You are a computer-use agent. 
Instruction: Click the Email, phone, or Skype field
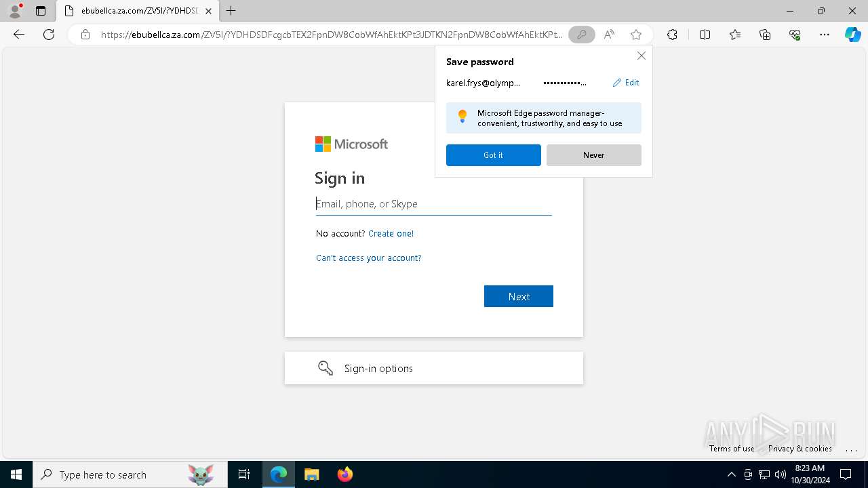click(434, 204)
